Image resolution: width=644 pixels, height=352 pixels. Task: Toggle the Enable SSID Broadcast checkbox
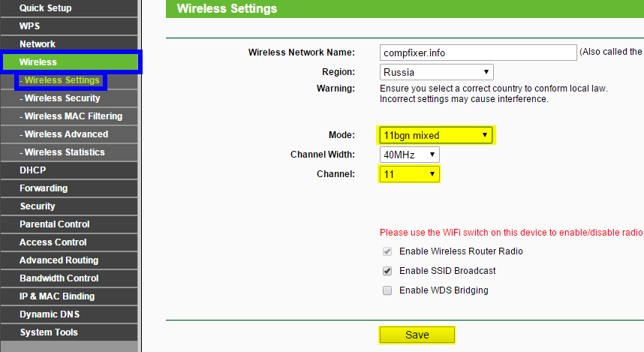coord(387,271)
